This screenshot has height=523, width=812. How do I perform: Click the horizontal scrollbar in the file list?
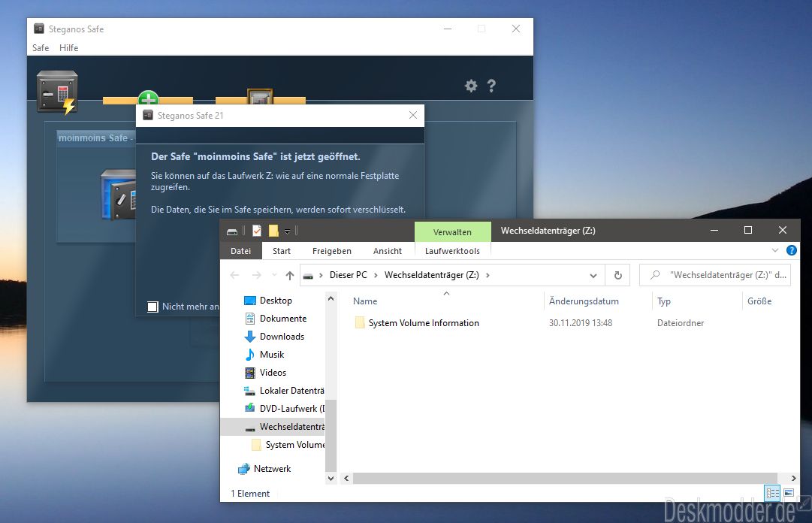pos(564,479)
